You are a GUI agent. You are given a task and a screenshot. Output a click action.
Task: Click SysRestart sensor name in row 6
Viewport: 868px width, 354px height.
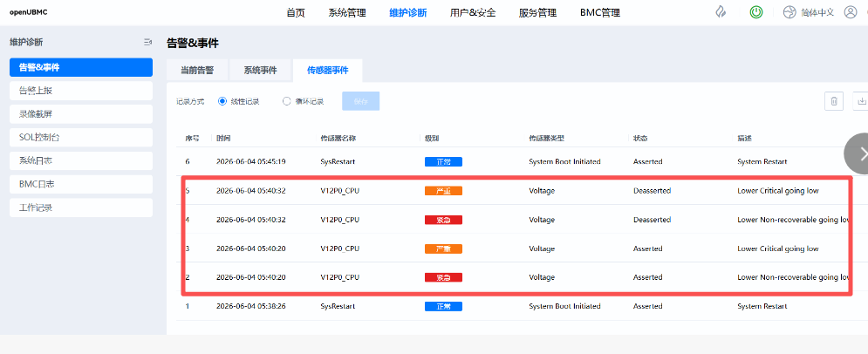pos(338,162)
